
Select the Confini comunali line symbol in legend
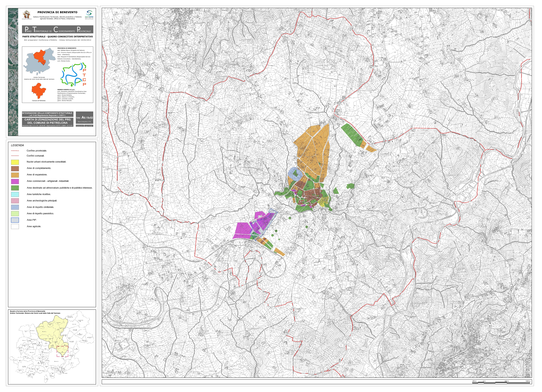(x=15, y=156)
